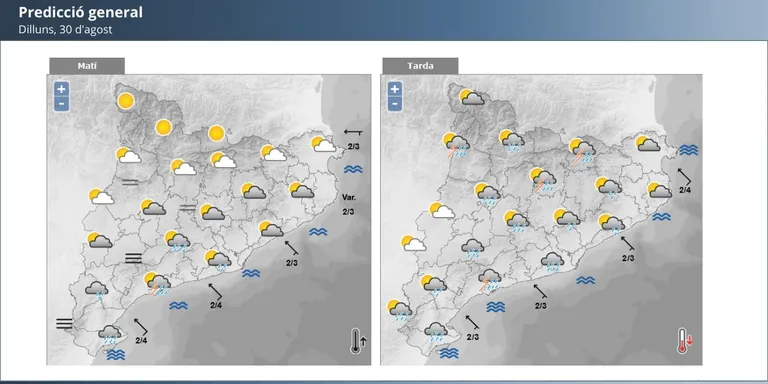Click the northernmost full-sun icon on the Matí map

126,101
